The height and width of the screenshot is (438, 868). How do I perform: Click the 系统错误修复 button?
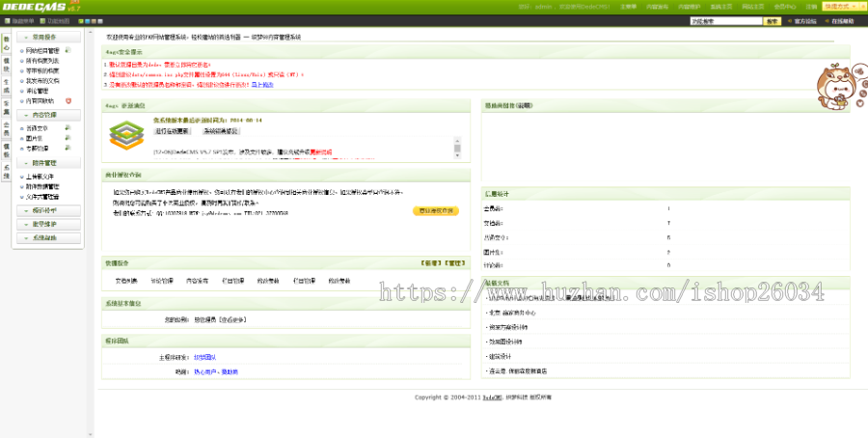coord(221,131)
